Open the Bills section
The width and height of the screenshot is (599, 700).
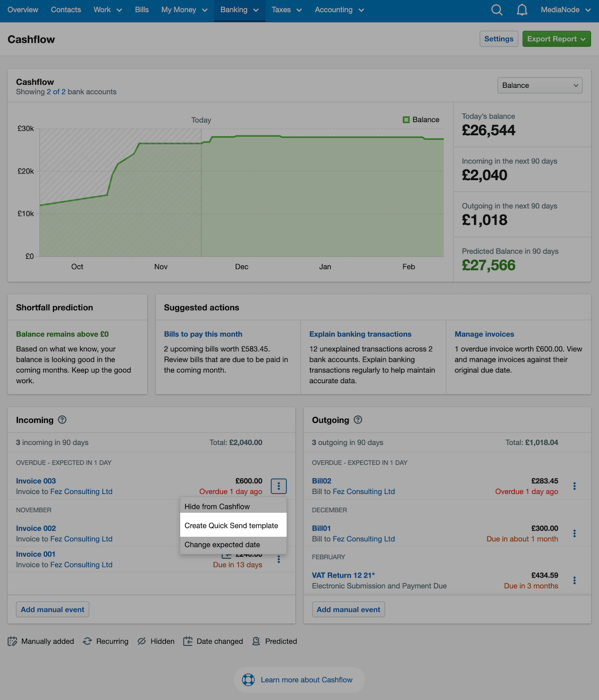tap(142, 10)
